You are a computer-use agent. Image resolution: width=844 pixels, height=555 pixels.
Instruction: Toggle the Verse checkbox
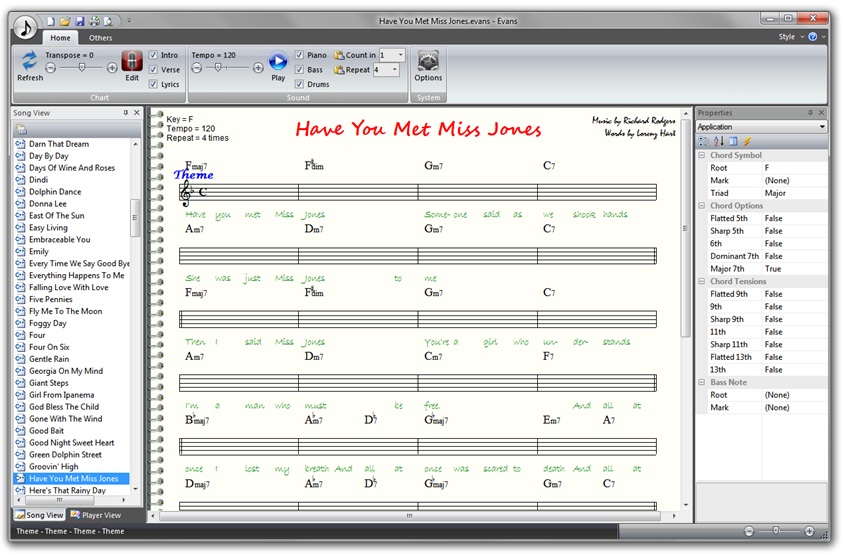[x=153, y=69]
